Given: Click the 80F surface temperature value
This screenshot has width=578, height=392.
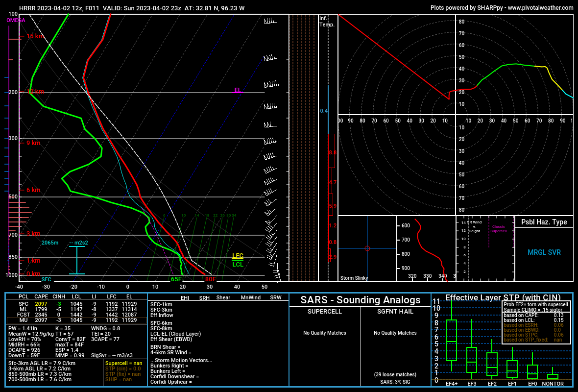Looking at the screenshot, I should point(211,279).
